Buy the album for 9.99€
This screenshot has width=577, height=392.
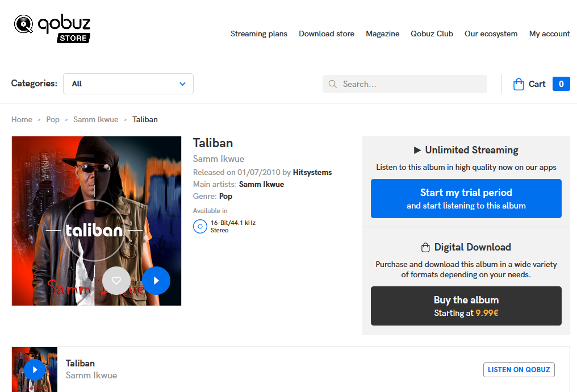466,306
